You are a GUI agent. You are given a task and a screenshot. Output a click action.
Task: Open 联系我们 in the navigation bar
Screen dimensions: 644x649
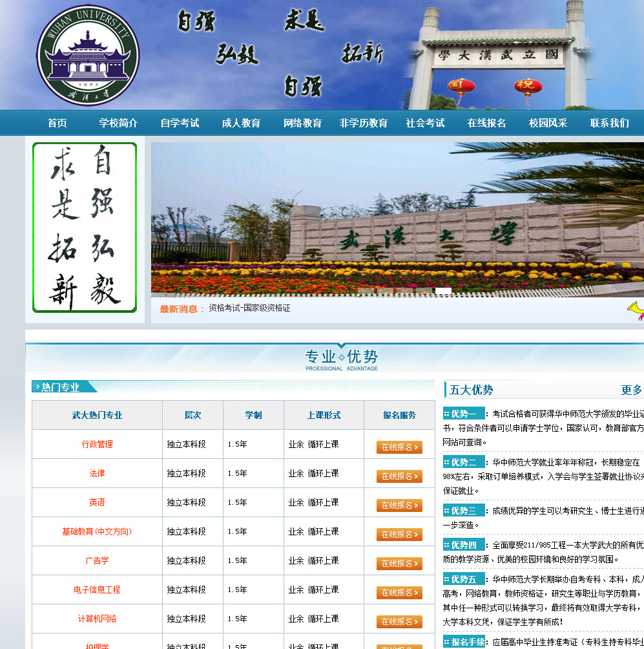pyautogui.click(x=610, y=123)
